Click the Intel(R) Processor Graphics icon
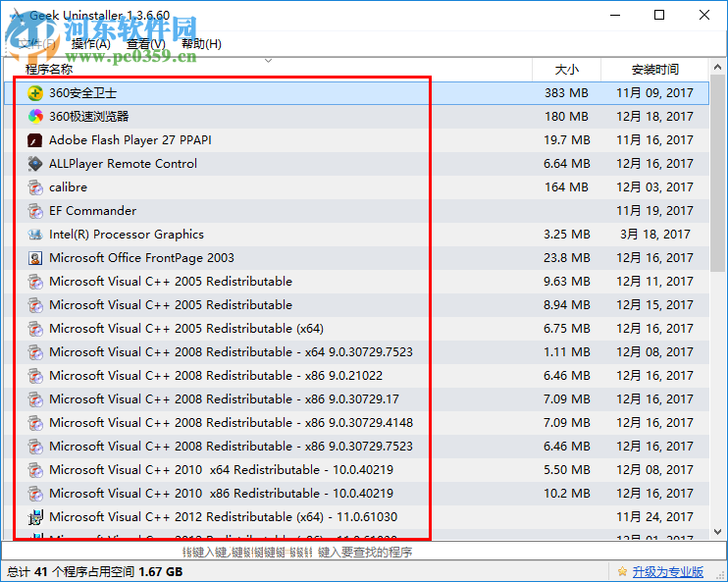728x582 pixels. click(x=35, y=235)
